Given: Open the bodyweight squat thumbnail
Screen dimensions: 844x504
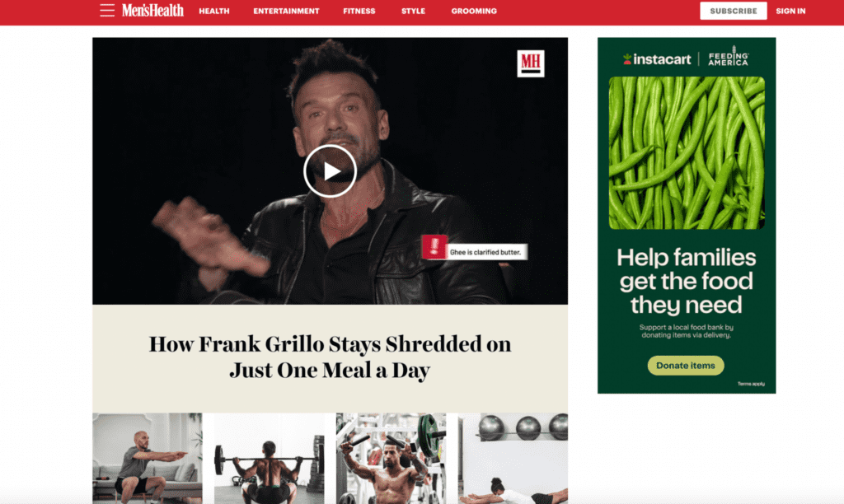Looking at the screenshot, I should click(x=148, y=458).
